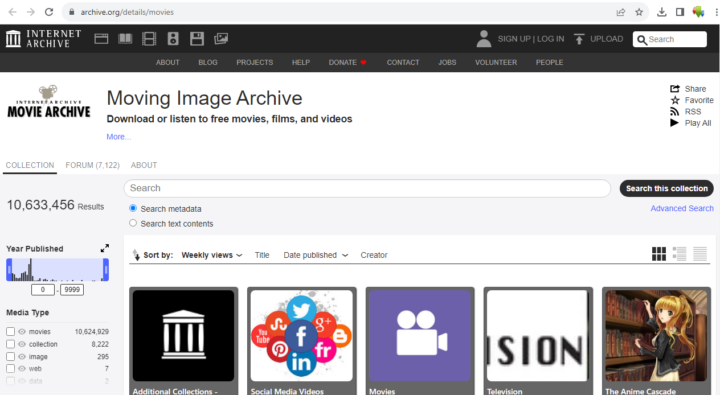Click the browser share page icon
720x395 pixels.
(621, 12)
